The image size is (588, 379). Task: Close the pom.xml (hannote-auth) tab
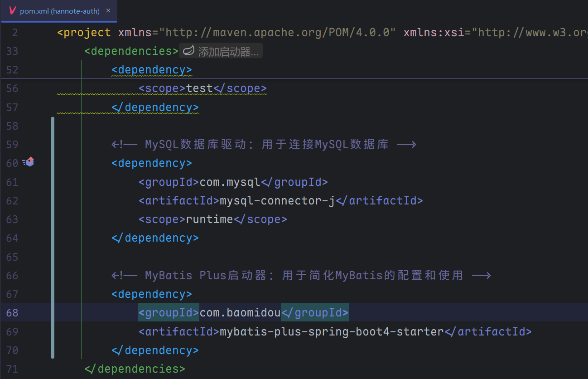109,11
